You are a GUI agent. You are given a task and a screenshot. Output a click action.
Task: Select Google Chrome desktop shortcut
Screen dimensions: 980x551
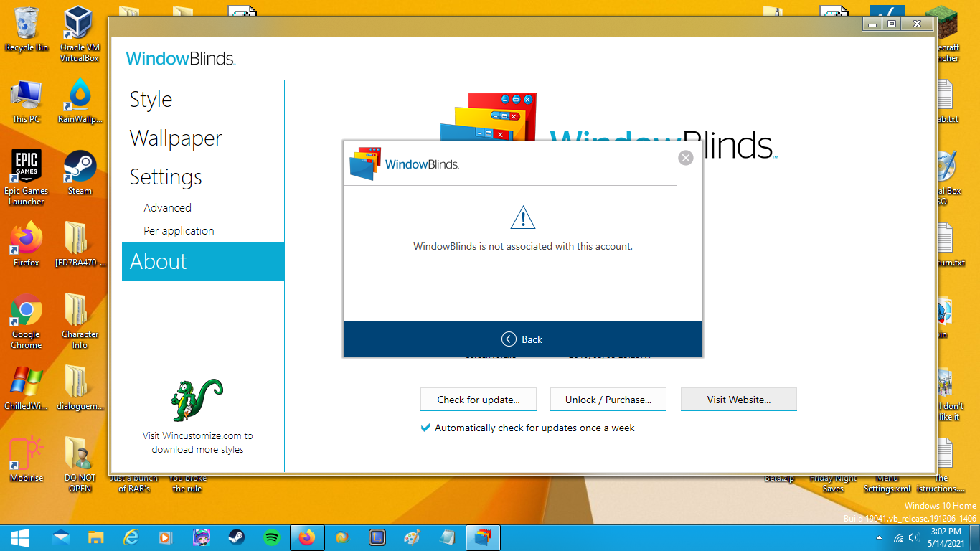click(x=27, y=321)
